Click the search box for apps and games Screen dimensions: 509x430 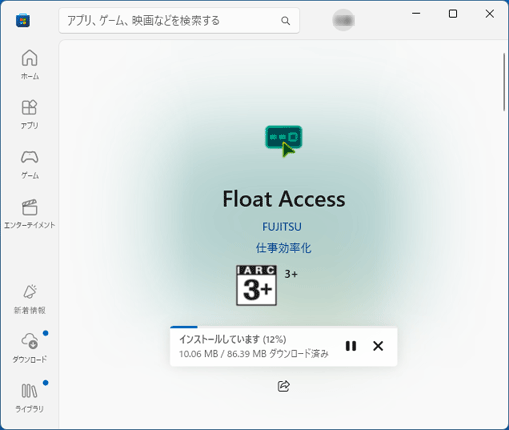pyautogui.click(x=179, y=21)
